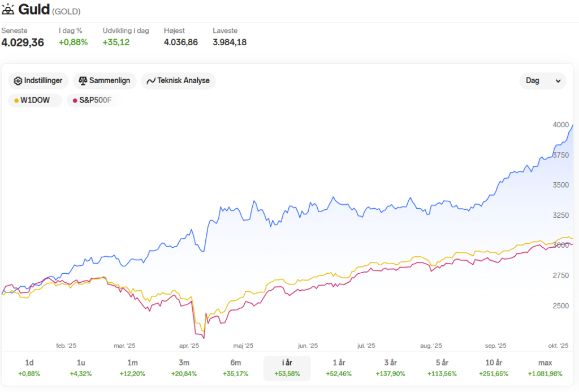The height and width of the screenshot is (392, 579).
Task: Click the 4000 y-axis label
Action: (x=560, y=125)
